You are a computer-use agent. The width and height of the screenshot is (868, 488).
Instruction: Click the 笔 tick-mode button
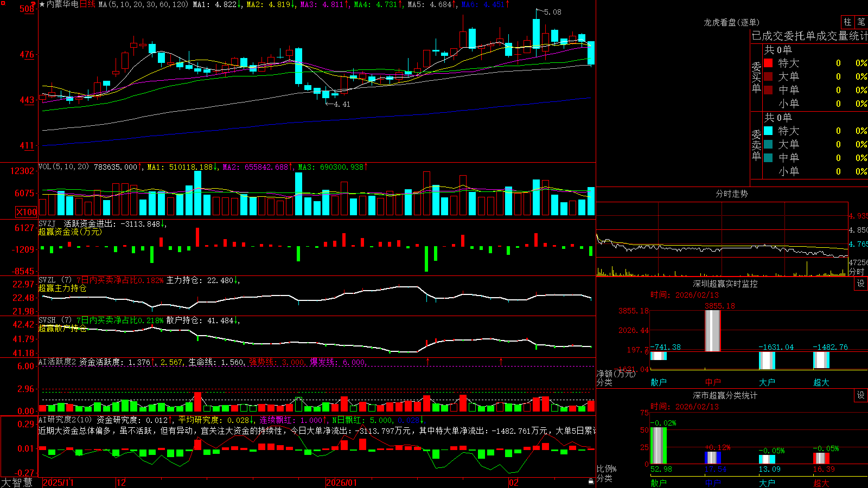tap(861, 22)
